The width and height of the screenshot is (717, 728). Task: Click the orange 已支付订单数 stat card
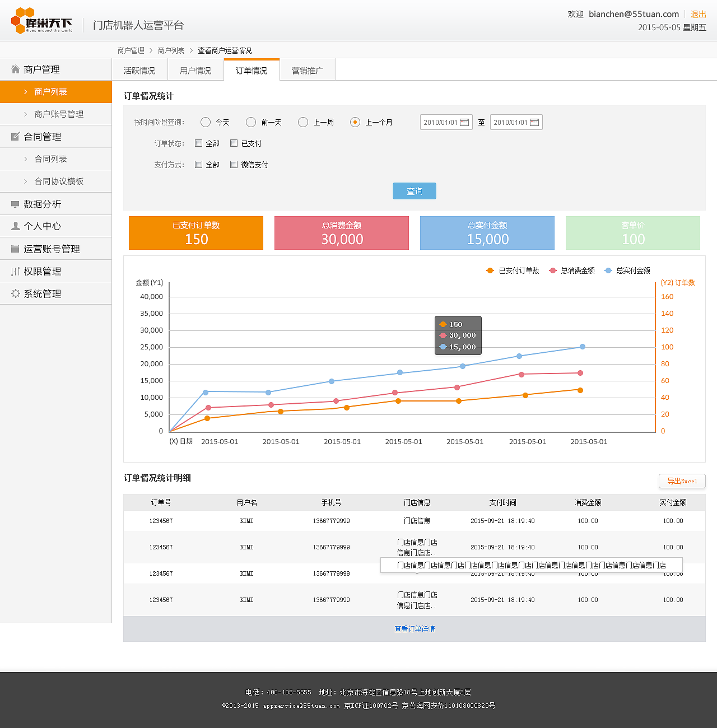point(196,233)
